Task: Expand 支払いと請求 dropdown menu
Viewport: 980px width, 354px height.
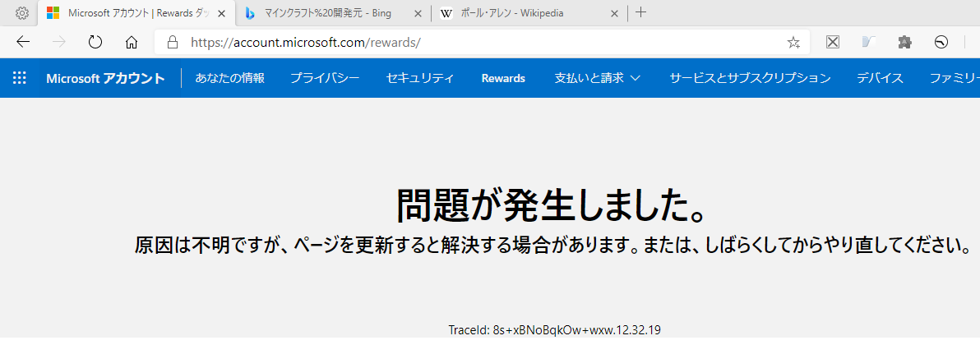Action: click(x=598, y=78)
